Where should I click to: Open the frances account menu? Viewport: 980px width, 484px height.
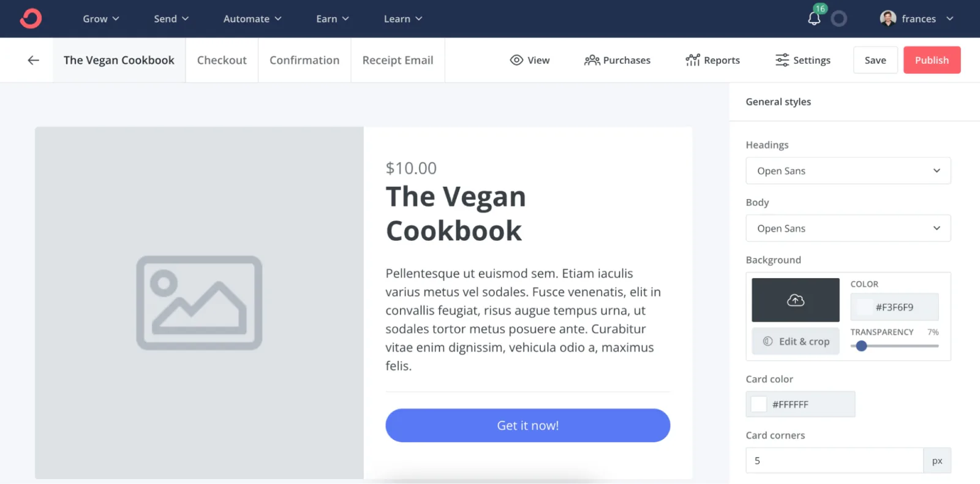tap(917, 18)
